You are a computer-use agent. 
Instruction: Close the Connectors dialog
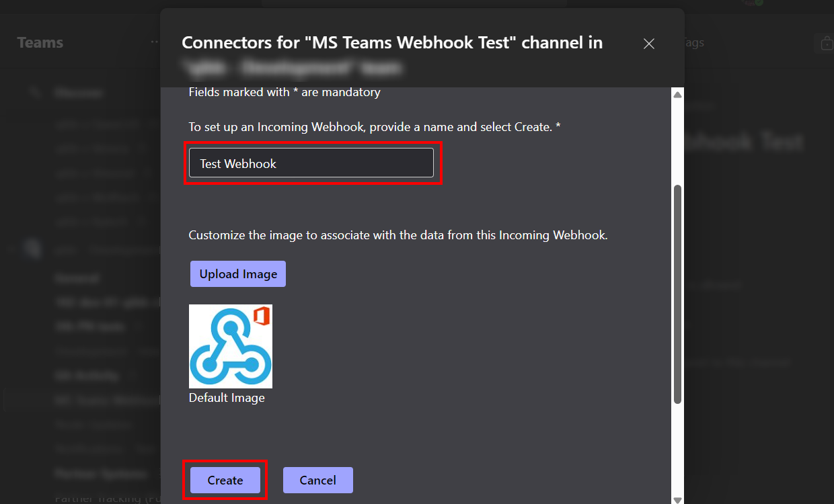(648, 43)
